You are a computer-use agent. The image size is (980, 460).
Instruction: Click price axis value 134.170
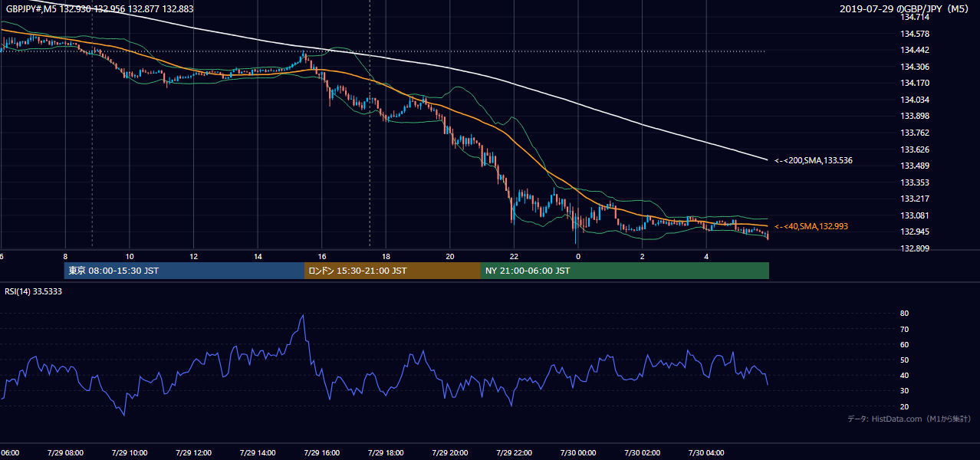coord(913,83)
